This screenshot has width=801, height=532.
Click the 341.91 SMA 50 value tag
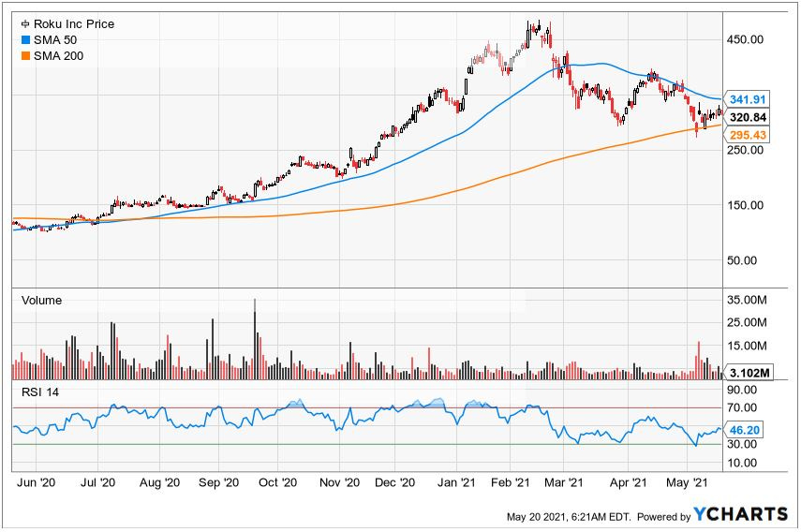[748, 99]
